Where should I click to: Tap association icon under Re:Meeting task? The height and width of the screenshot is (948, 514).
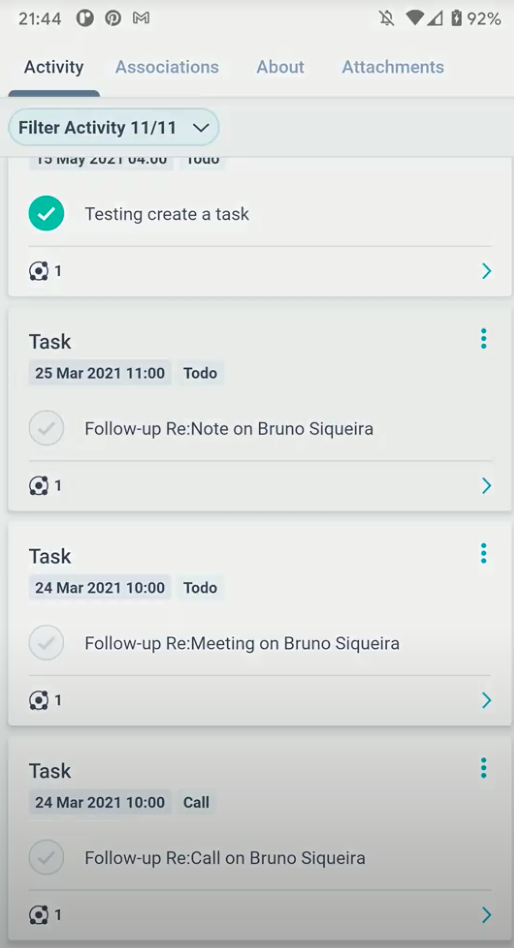39,700
